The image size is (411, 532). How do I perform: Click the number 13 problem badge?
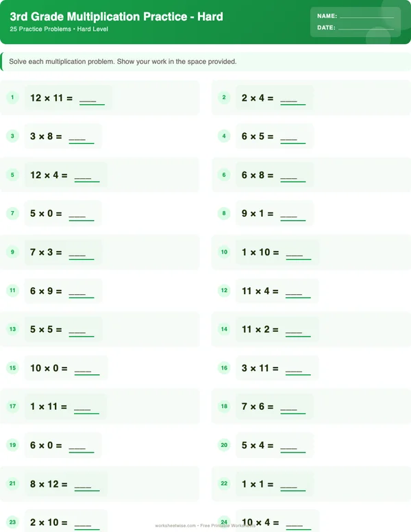point(12,329)
